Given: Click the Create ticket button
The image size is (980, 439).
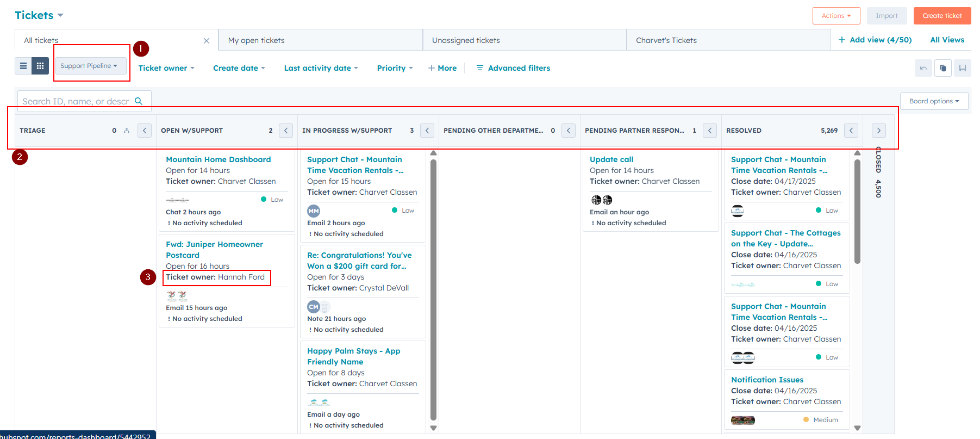Looking at the screenshot, I should 942,16.
